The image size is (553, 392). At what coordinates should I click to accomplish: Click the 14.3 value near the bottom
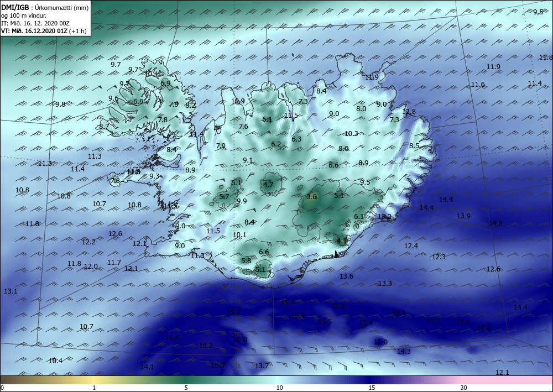tap(404, 352)
